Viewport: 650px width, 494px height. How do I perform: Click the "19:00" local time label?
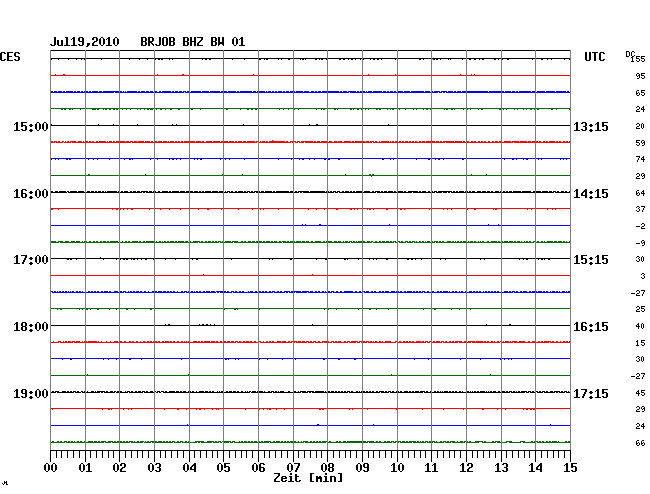pyautogui.click(x=31, y=393)
